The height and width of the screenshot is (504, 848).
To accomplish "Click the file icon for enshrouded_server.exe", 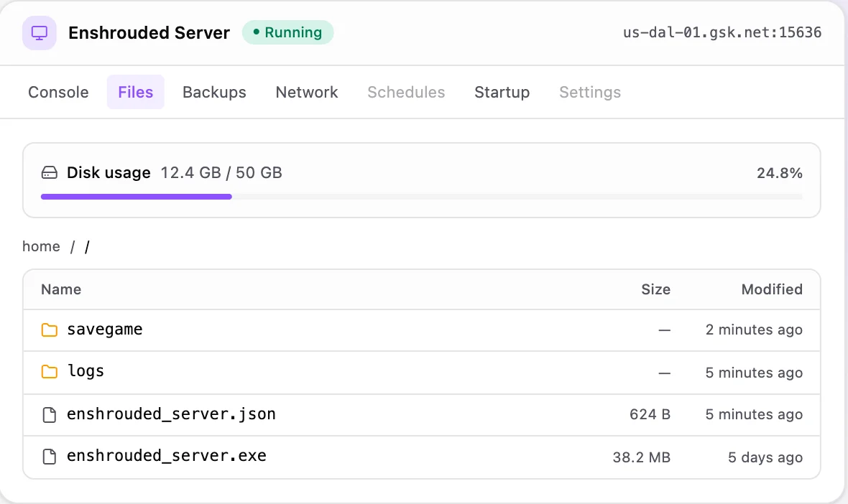I will (49, 457).
